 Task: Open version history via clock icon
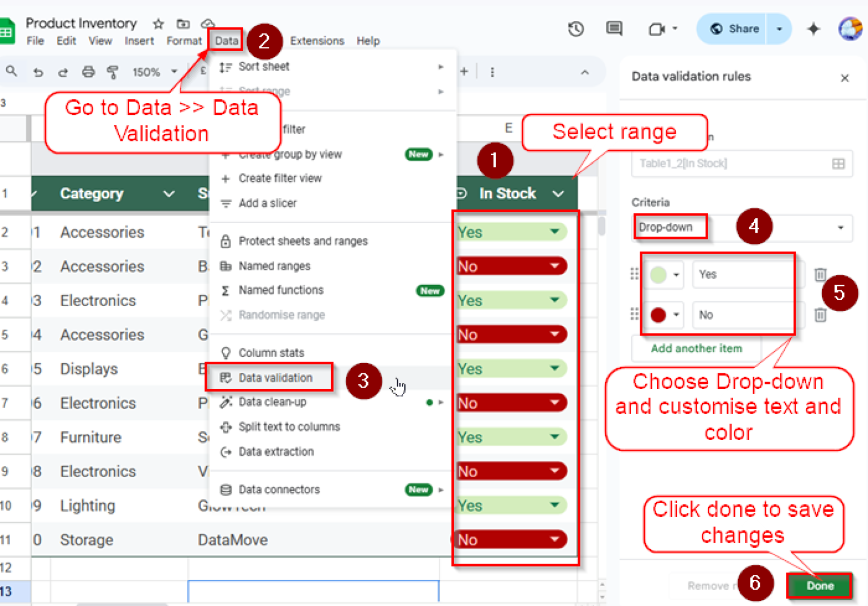(576, 29)
